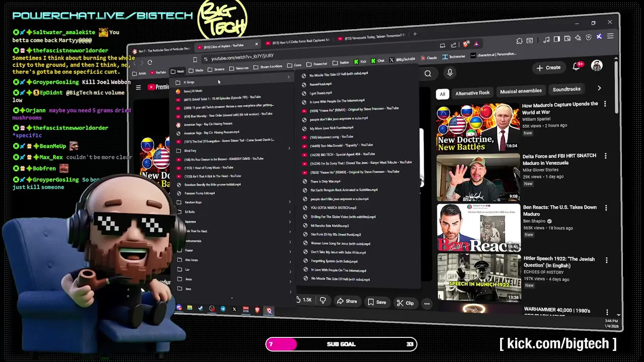Click the Share button under the video
The height and width of the screenshot is (362, 644).
coord(347,301)
